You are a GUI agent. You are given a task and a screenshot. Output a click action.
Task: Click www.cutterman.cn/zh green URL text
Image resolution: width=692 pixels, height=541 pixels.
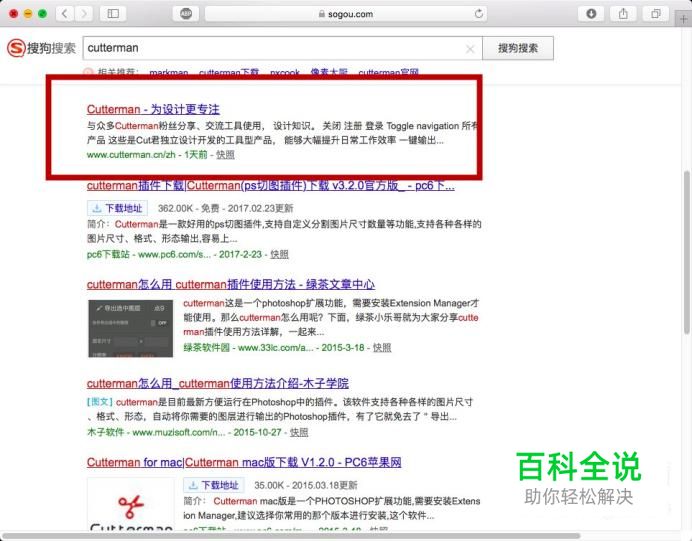[x=131, y=154]
